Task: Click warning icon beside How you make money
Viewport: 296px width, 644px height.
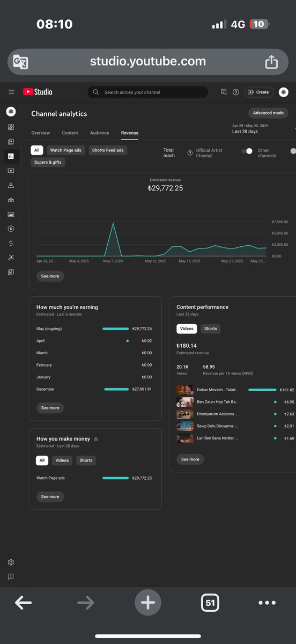Action: [x=96, y=438]
